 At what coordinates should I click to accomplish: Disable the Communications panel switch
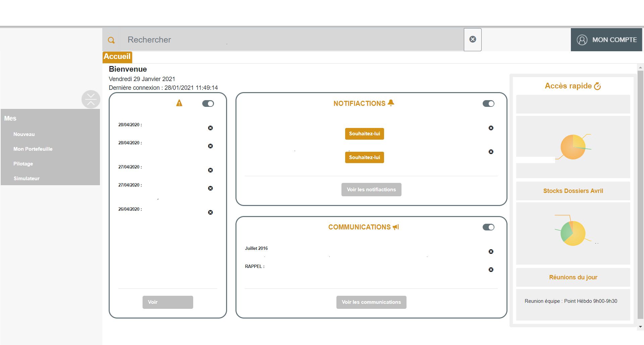488,227
